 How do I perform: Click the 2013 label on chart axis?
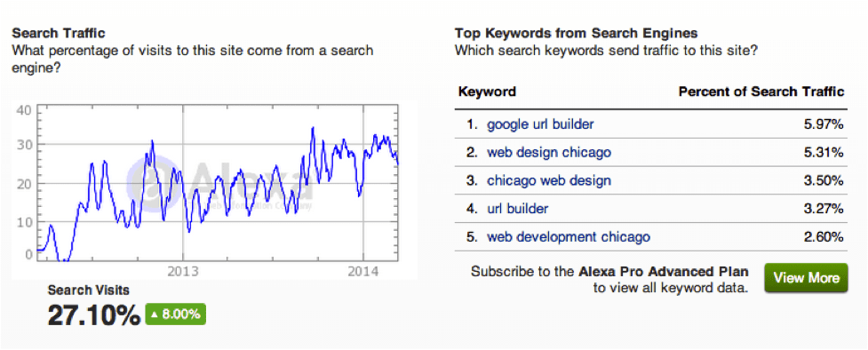(183, 272)
